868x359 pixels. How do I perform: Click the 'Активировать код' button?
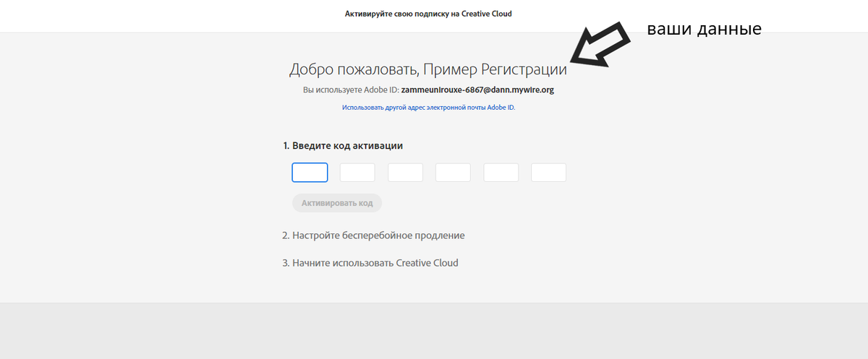[337, 203]
